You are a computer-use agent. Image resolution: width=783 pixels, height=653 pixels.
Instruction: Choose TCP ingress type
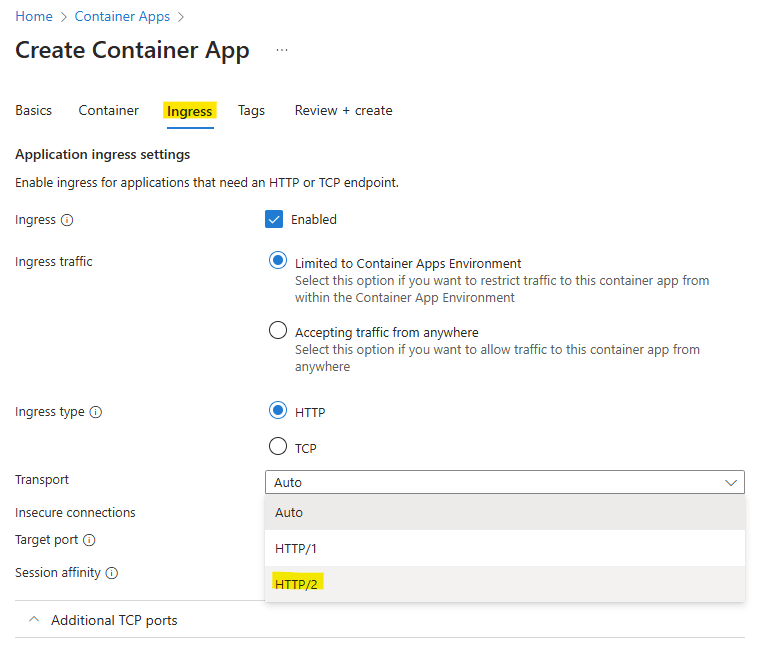click(278, 447)
